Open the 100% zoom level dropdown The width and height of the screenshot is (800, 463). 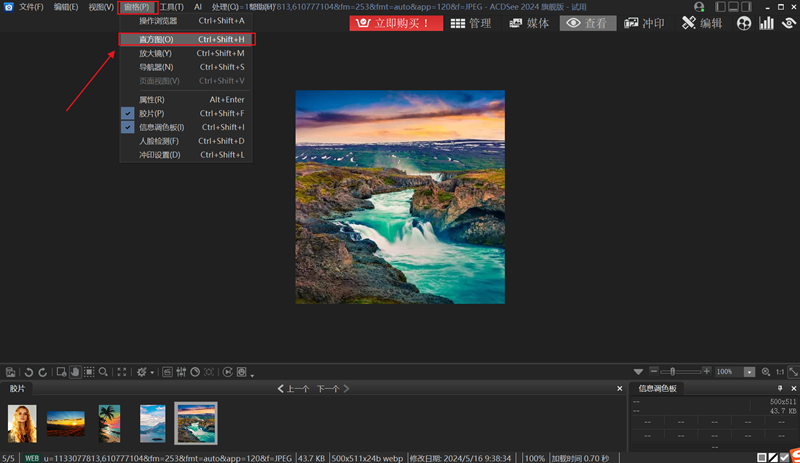click(749, 372)
